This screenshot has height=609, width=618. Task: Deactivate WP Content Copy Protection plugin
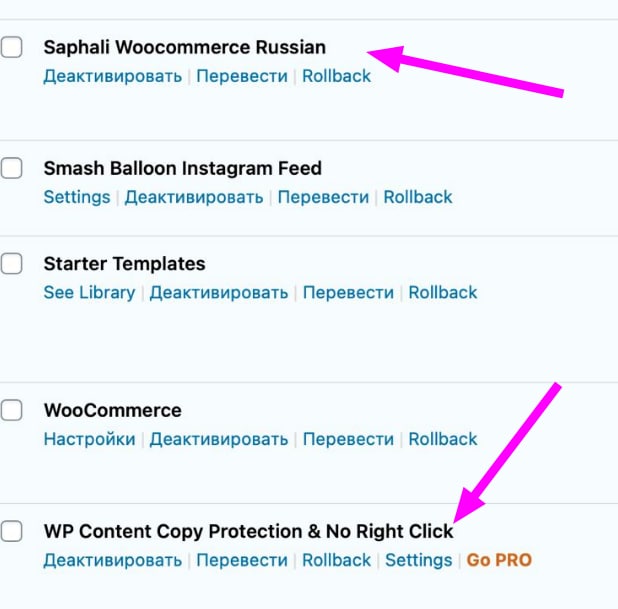coord(112,560)
